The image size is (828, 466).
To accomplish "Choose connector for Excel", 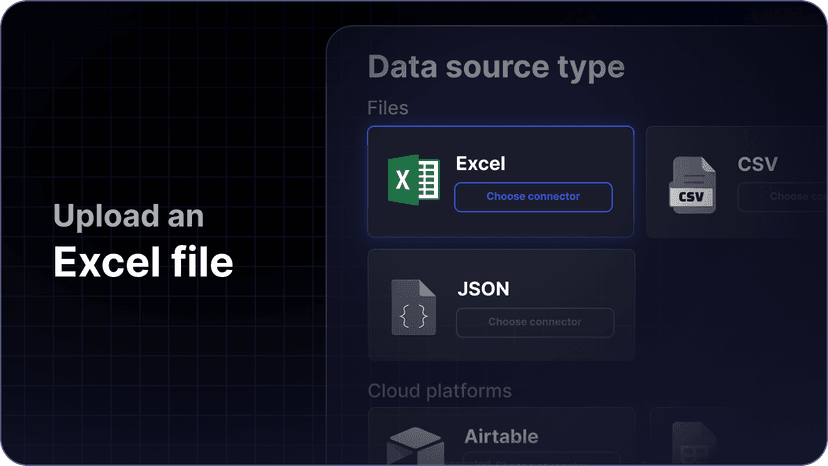I will point(533,197).
